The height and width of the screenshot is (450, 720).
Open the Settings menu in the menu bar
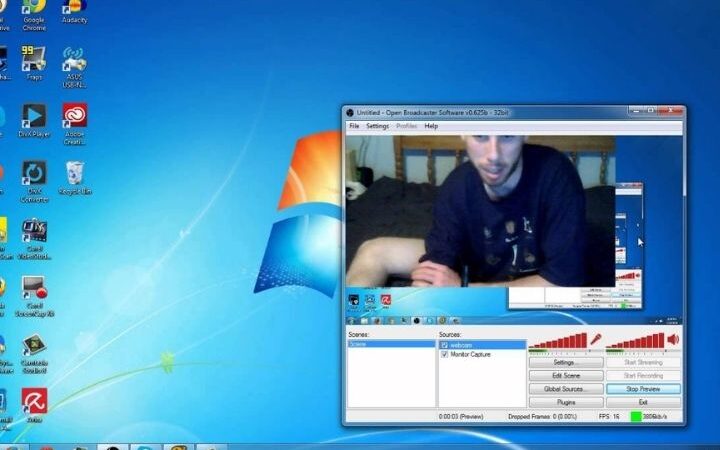[x=377, y=126]
